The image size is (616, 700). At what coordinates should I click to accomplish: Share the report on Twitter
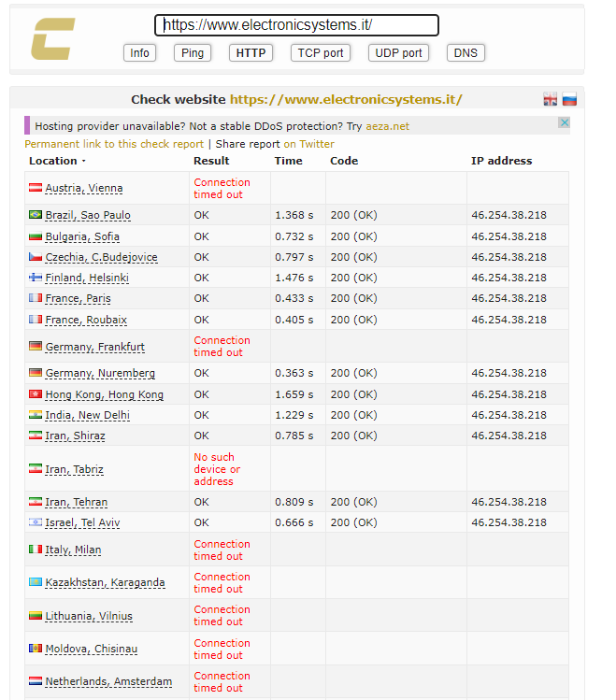(x=308, y=144)
